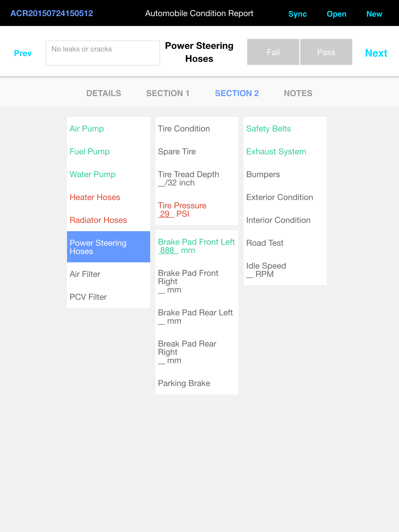Open an existing report
The height and width of the screenshot is (532, 399).
[336, 14]
